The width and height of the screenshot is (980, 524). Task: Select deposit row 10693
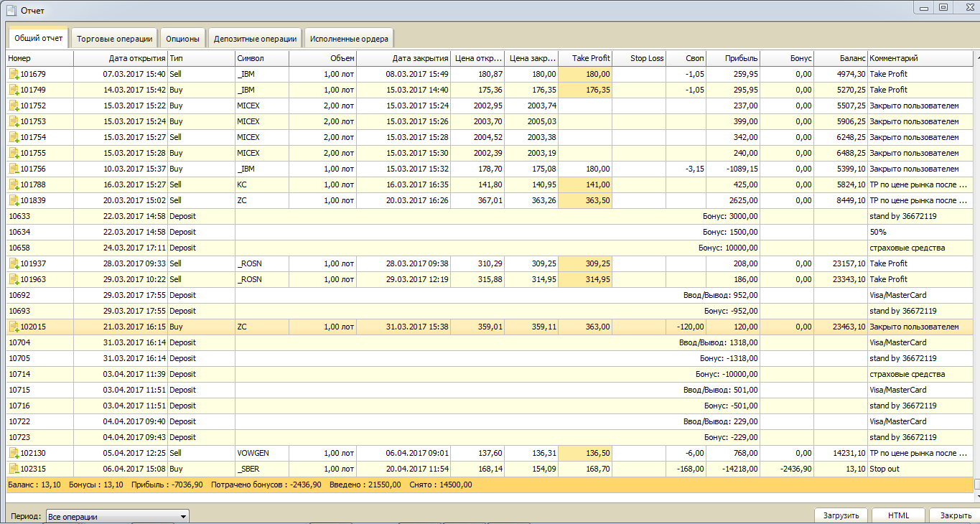coord(489,311)
